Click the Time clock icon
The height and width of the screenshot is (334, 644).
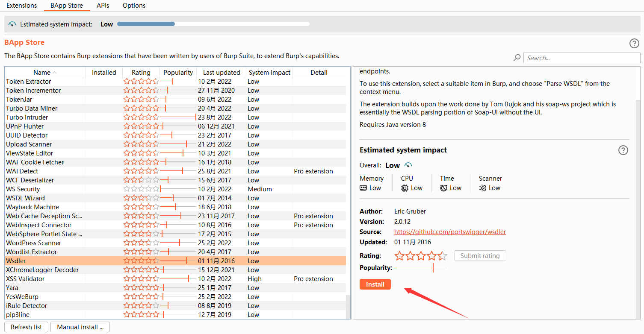point(443,188)
